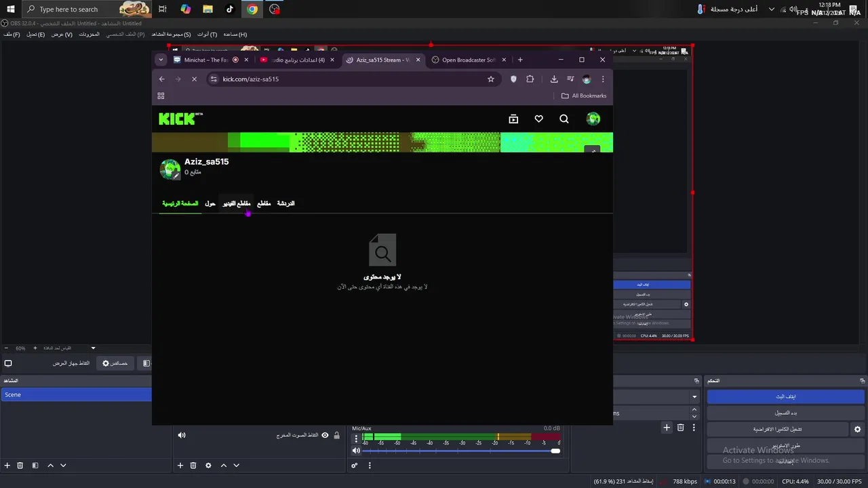Undock the controls panel
The image size is (868, 488).
pos(862,381)
